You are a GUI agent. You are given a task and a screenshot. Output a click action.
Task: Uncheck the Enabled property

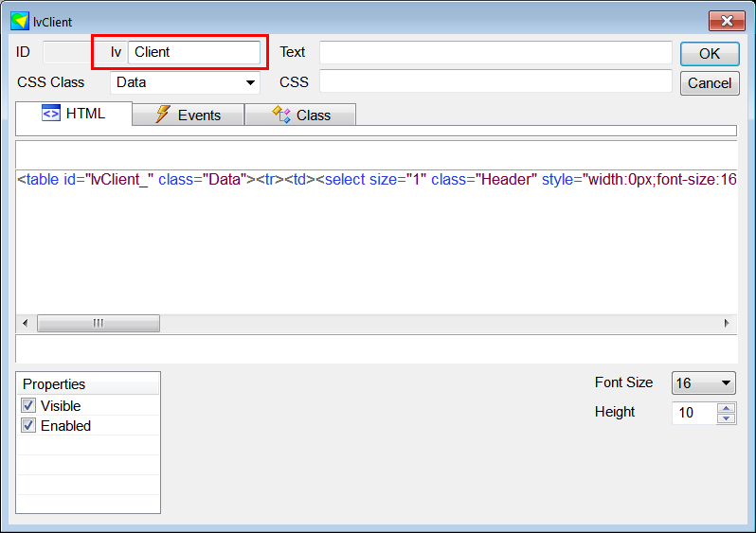tap(28, 425)
